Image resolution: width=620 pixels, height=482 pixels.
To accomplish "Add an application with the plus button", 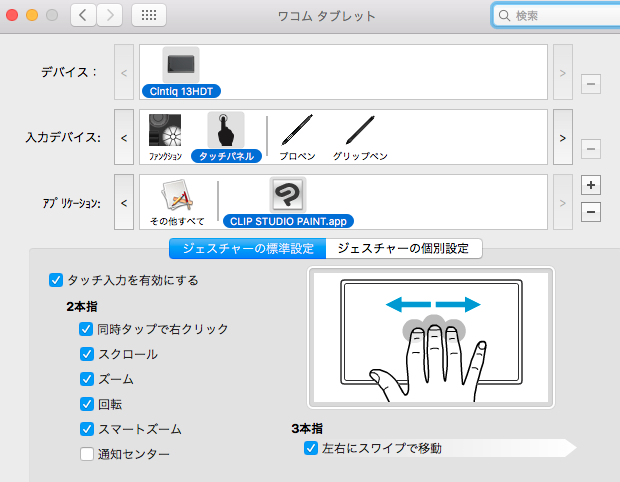I will (x=591, y=185).
